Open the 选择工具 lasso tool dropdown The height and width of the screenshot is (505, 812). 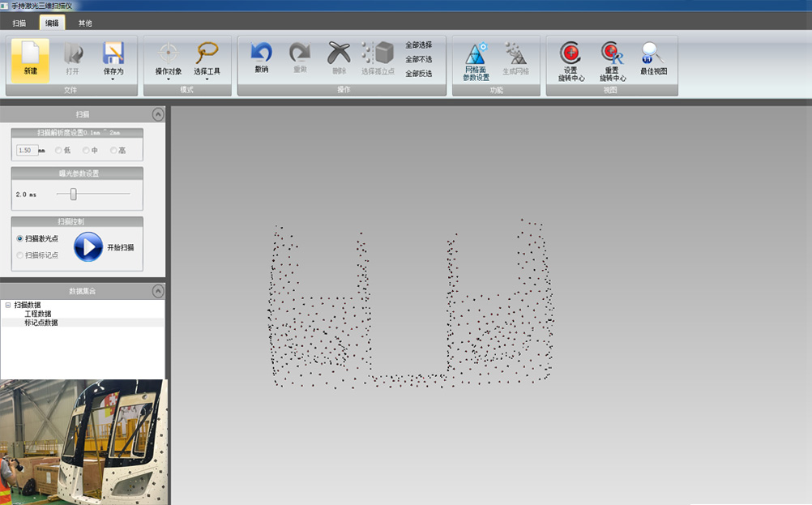tap(207, 79)
